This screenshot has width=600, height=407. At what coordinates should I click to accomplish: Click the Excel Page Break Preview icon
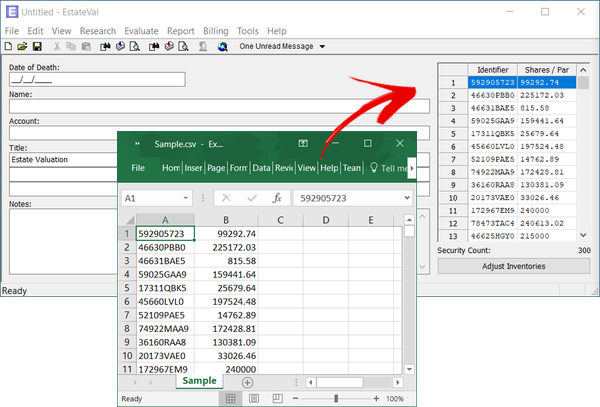(277, 399)
